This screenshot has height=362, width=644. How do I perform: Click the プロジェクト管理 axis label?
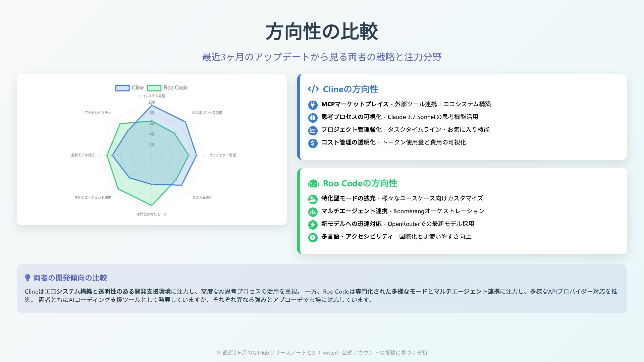222,155
